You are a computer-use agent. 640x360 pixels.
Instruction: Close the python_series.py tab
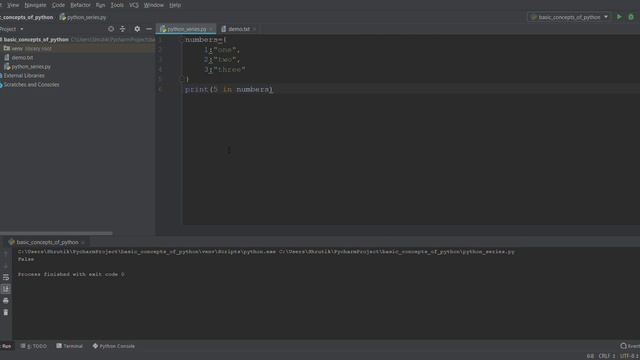(211, 29)
